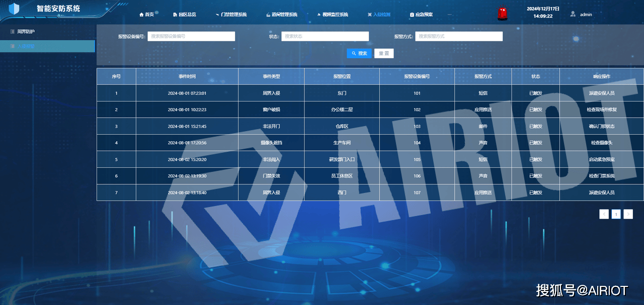Click the 生产车间 location cell
This screenshot has height=305, width=644.
[x=342, y=143]
